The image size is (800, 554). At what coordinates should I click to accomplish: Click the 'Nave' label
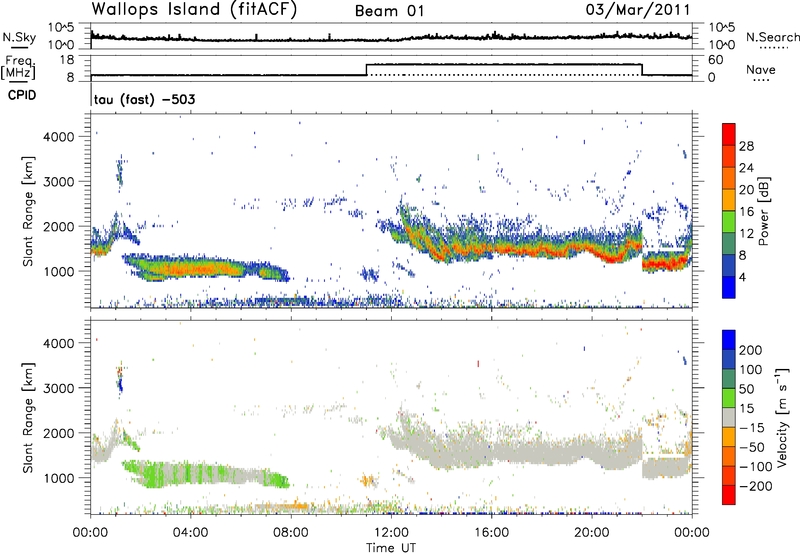pos(760,69)
